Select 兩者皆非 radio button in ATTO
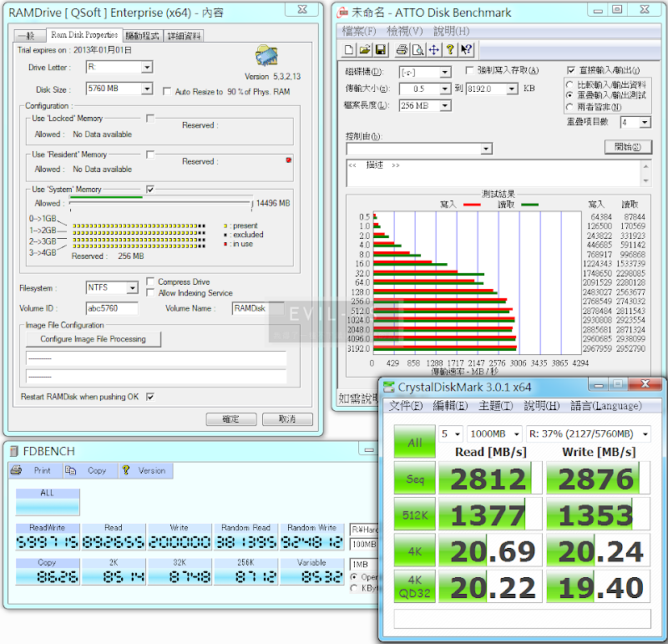This screenshot has width=668, height=644. click(x=569, y=107)
